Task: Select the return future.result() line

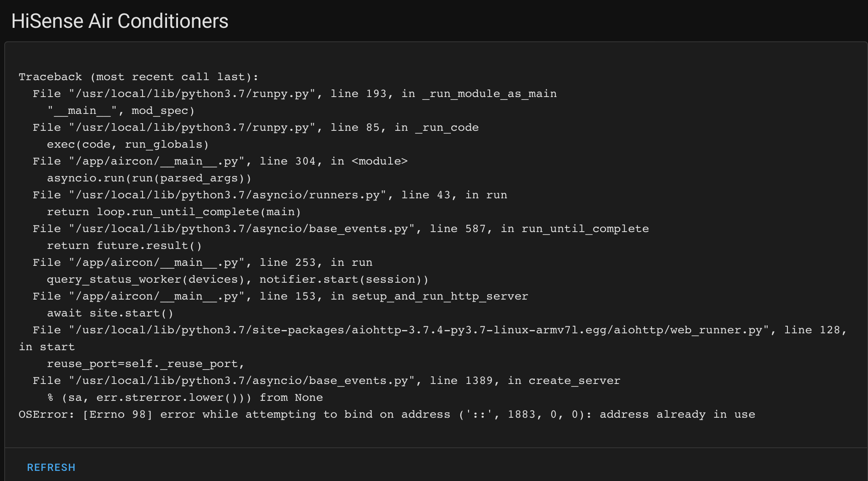Action: click(x=124, y=245)
